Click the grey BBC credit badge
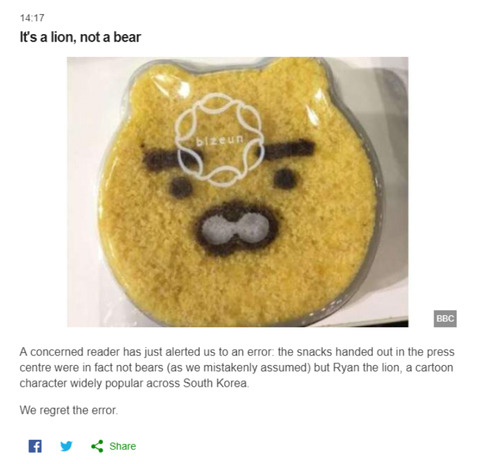This screenshot has height=464, width=480. (x=445, y=318)
